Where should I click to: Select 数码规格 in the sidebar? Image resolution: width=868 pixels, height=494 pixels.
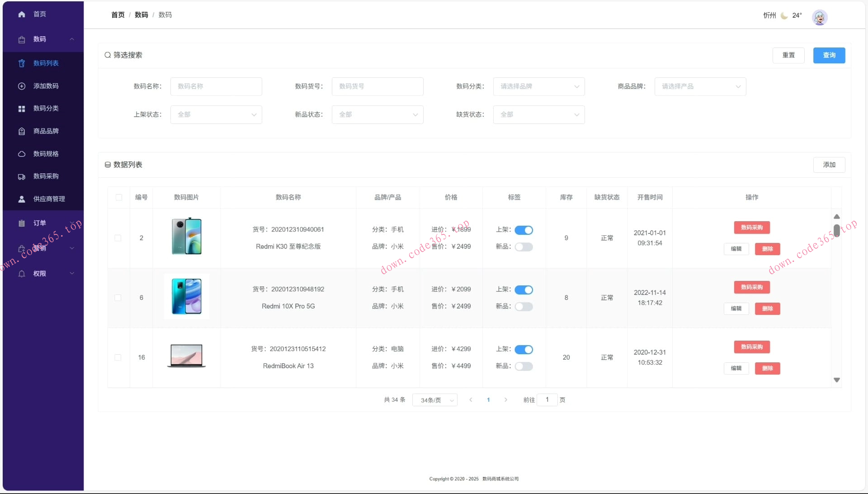pyautogui.click(x=45, y=154)
